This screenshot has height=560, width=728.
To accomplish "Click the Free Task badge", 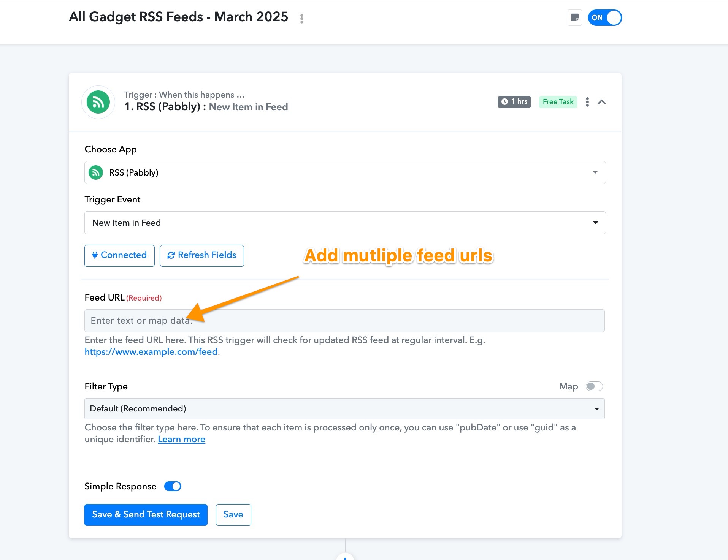I will point(558,102).
